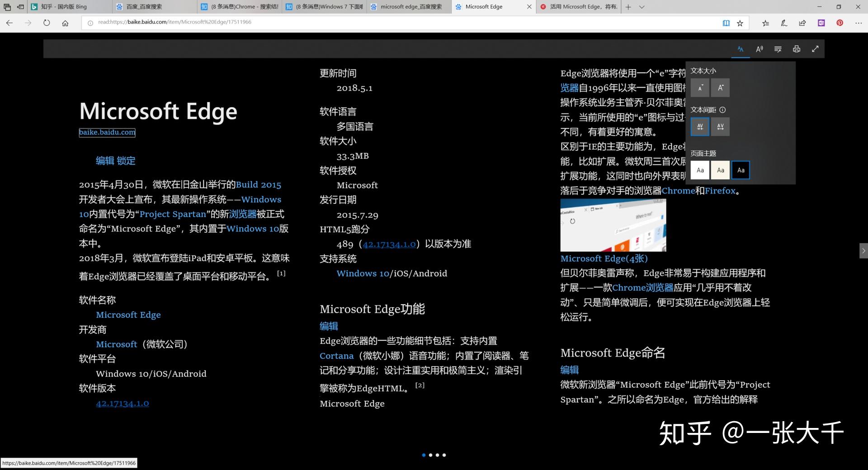The height and width of the screenshot is (470, 868).
Task: Select wide text spacing
Action: click(x=721, y=127)
